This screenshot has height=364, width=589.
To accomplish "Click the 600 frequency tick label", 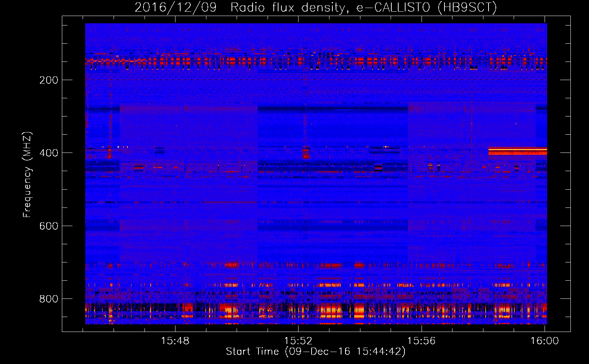I will 49,226.
